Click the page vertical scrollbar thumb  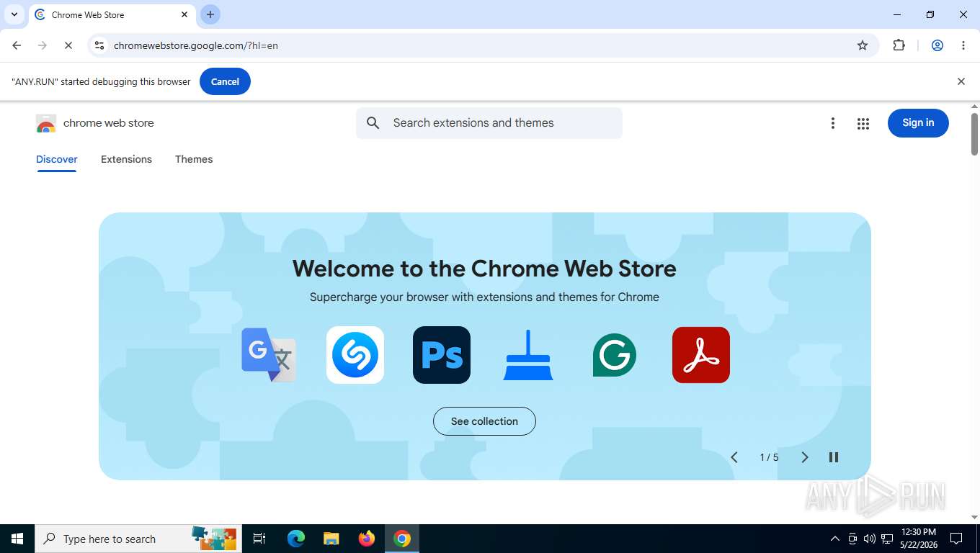[x=974, y=134]
